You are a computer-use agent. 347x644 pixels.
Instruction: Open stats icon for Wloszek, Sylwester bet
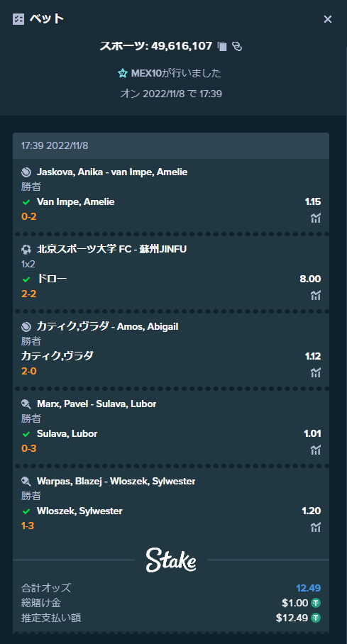pos(315,528)
